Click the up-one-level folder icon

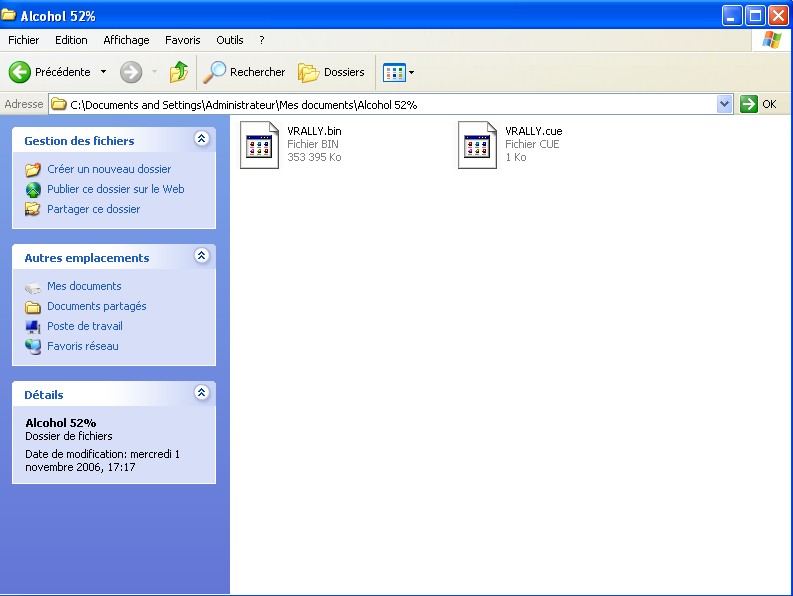pyautogui.click(x=178, y=72)
